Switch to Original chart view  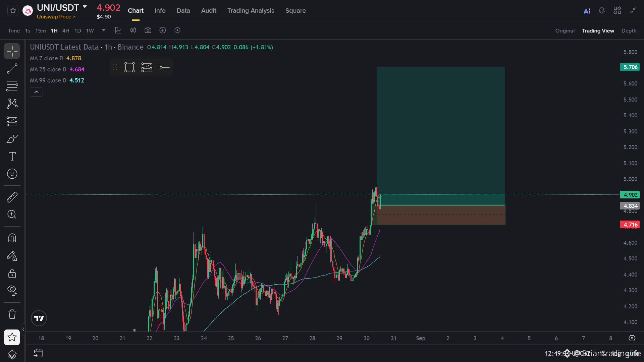(x=565, y=31)
